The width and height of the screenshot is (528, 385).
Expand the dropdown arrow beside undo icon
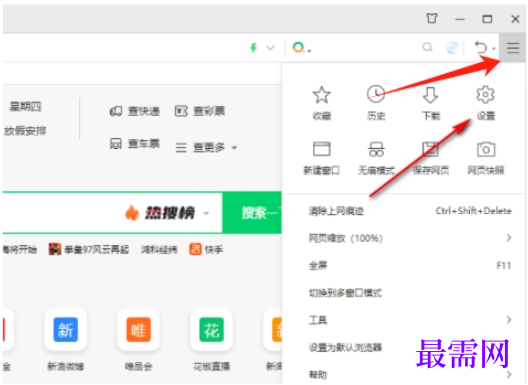494,49
